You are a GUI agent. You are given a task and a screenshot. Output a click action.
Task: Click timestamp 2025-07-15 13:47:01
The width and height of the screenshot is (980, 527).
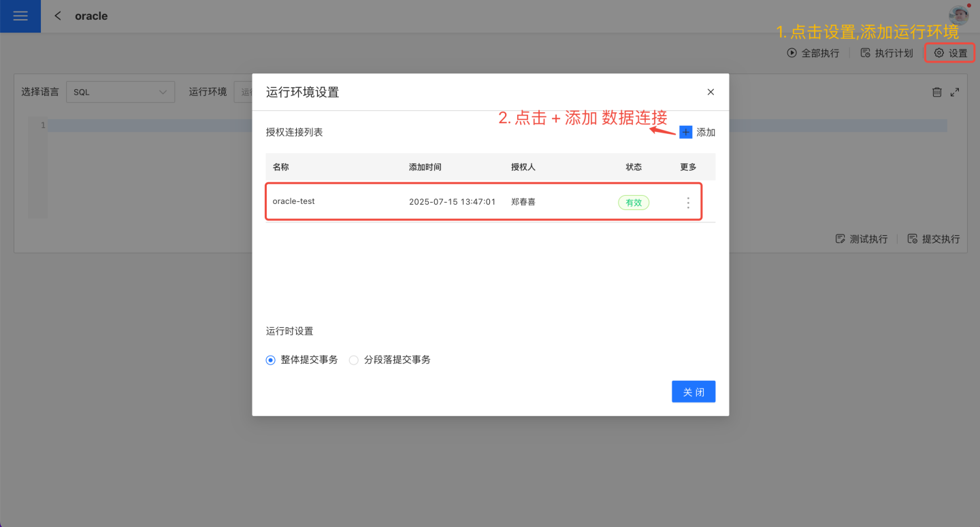pyautogui.click(x=453, y=202)
